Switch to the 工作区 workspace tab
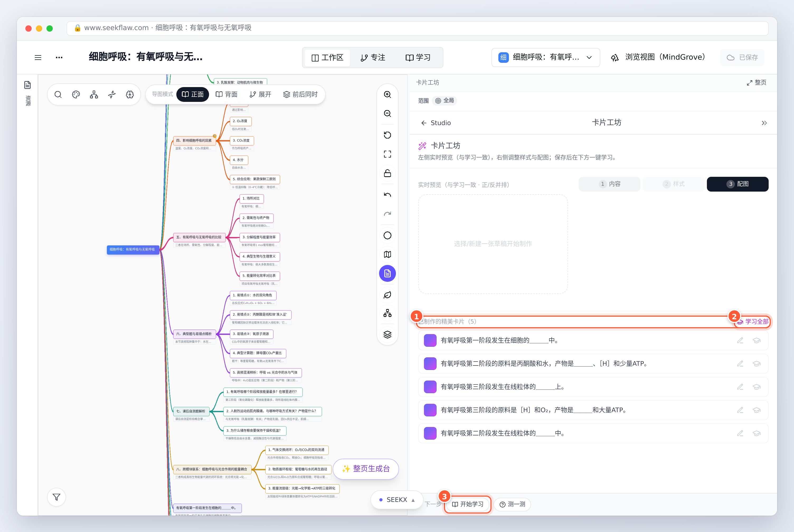This screenshot has width=794, height=532. pyautogui.click(x=327, y=58)
